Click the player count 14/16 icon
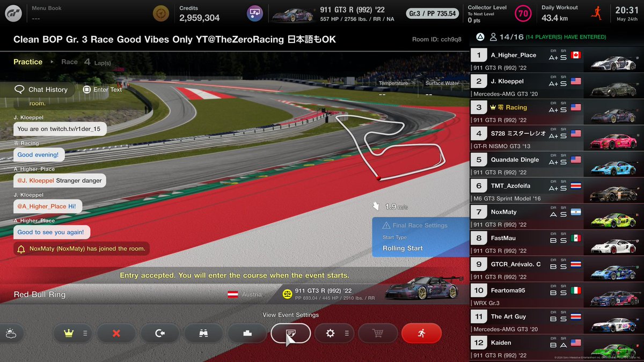This screenshot has height=362, width=644. coord(494,37)
